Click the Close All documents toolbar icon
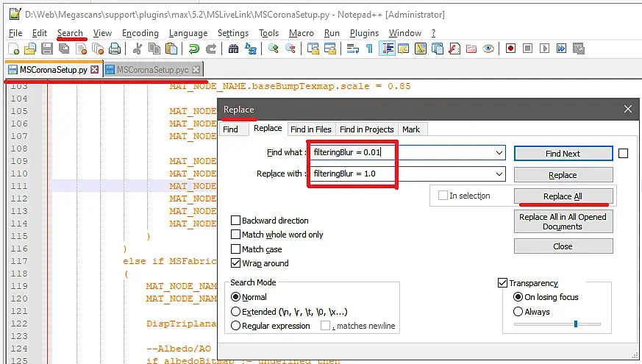Image resolution: width=642 pixels, height=364 pixels. 98,49
